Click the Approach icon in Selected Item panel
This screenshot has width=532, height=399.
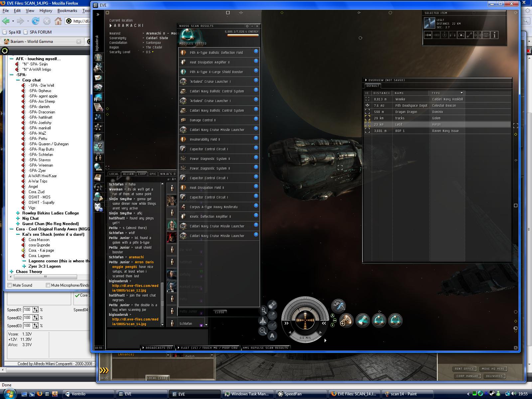pyautogui.click(x=428, y=35)
